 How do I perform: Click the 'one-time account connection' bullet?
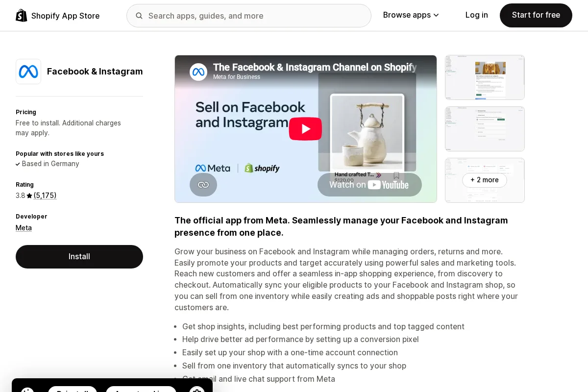click(x=290, y=352)
